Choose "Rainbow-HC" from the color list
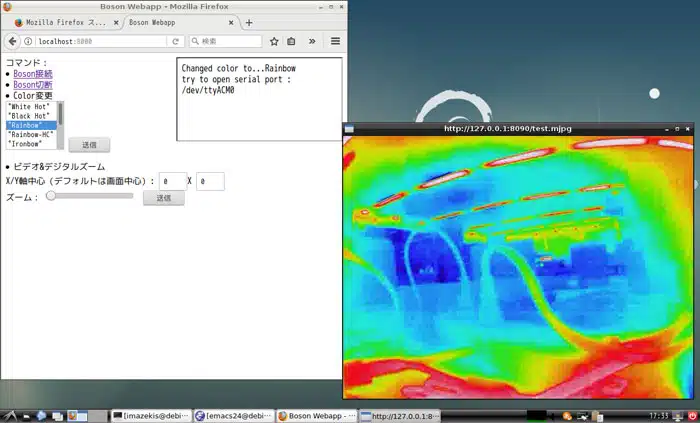The height and width of the screenshot is (423, 700). click(30, 135)
